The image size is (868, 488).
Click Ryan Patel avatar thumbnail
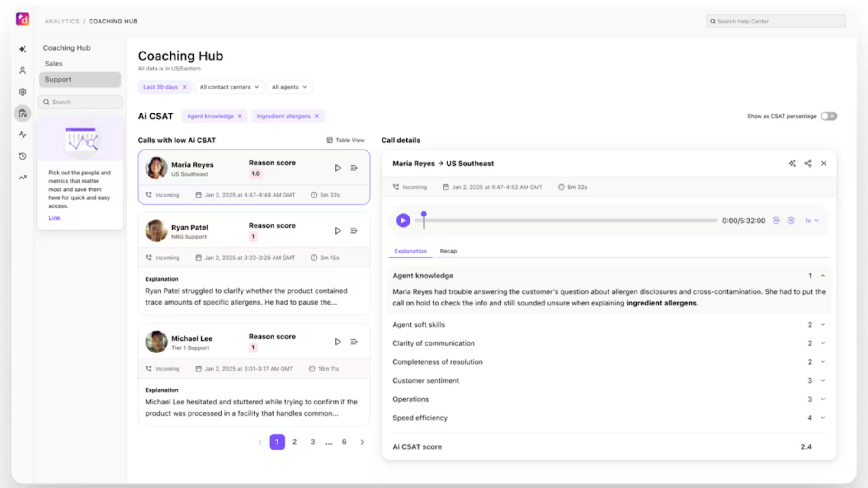pos(156,230)
